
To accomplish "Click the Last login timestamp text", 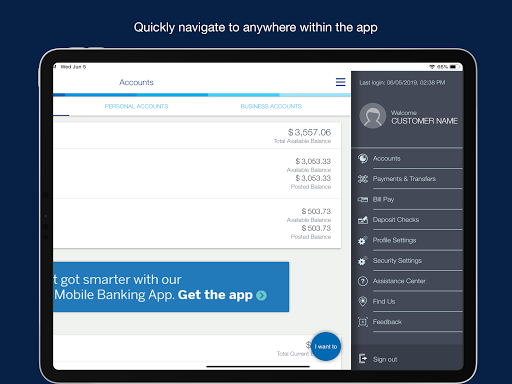I will click(x=402, y=83).
